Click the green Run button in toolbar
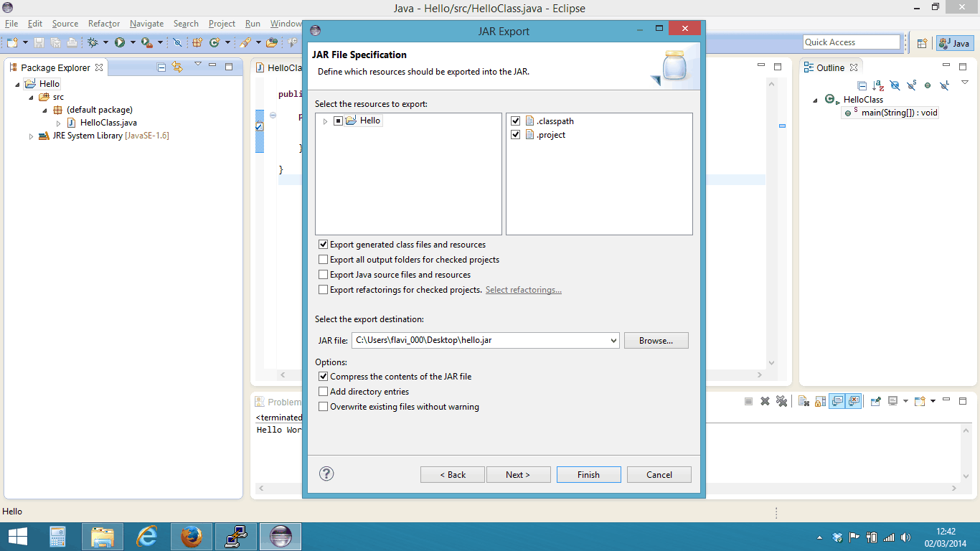The width and height of the screenshot is (980, 551). (120, 43)
